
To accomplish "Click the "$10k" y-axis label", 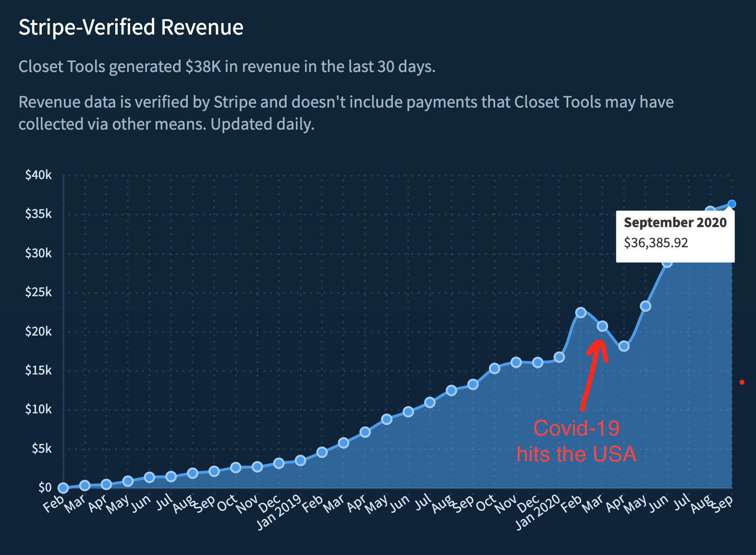I will pos(38,409).
